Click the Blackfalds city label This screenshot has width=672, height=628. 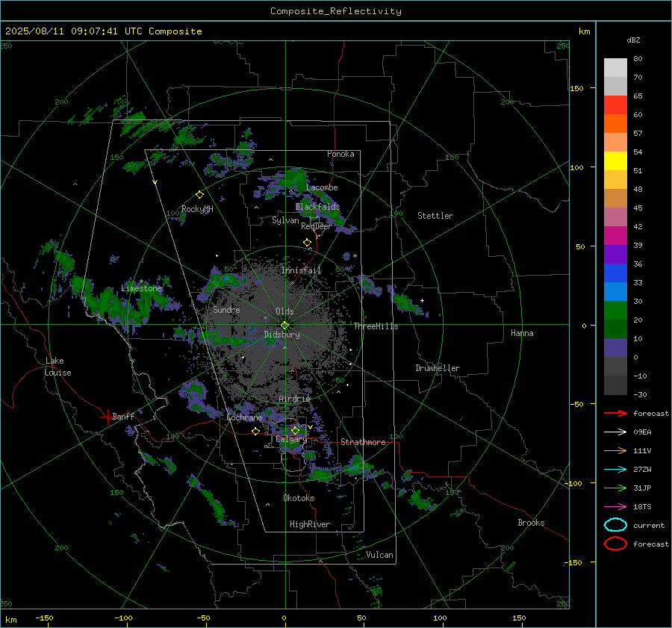click(317, 207)
